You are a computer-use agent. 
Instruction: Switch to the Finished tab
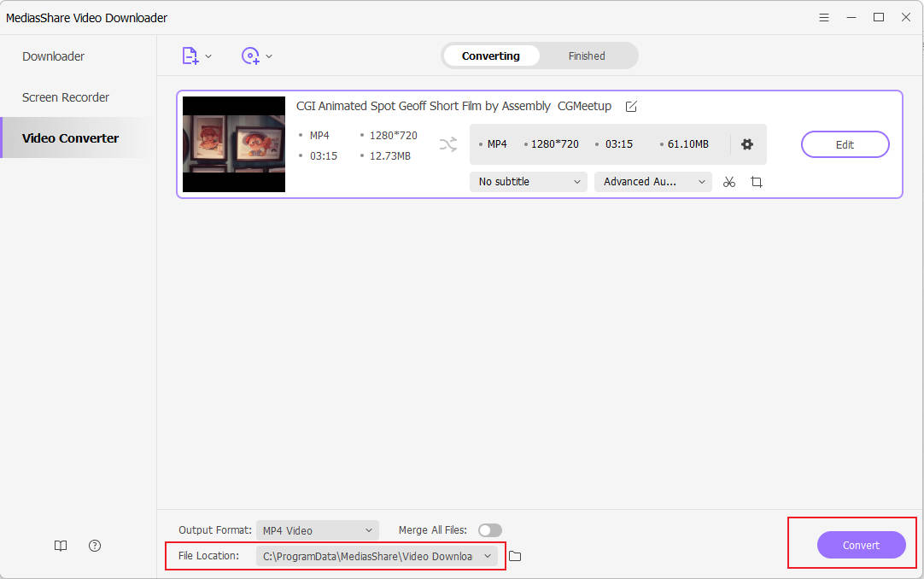(x=587, y=56)
